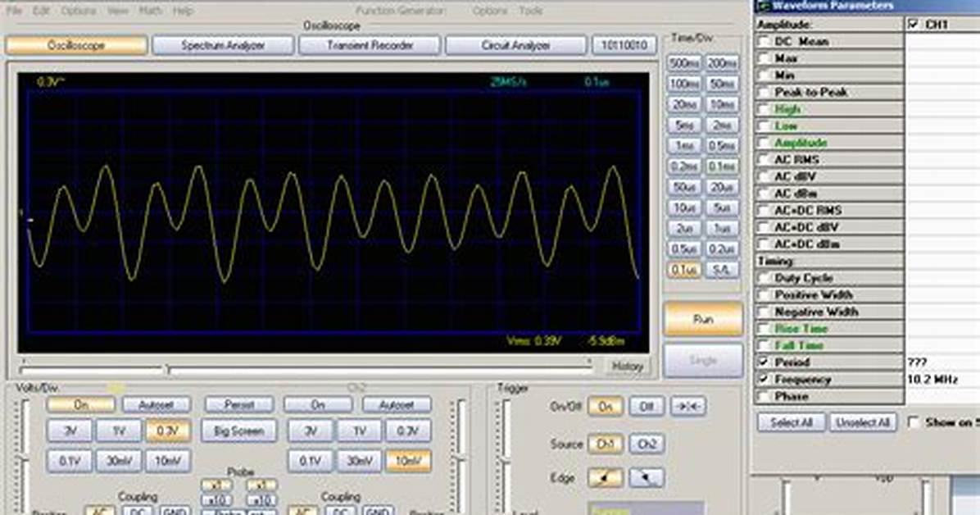The height and width of the screenshot is (515, 980).
Task: Open the Help menu
Action: [x=183, y=11]
